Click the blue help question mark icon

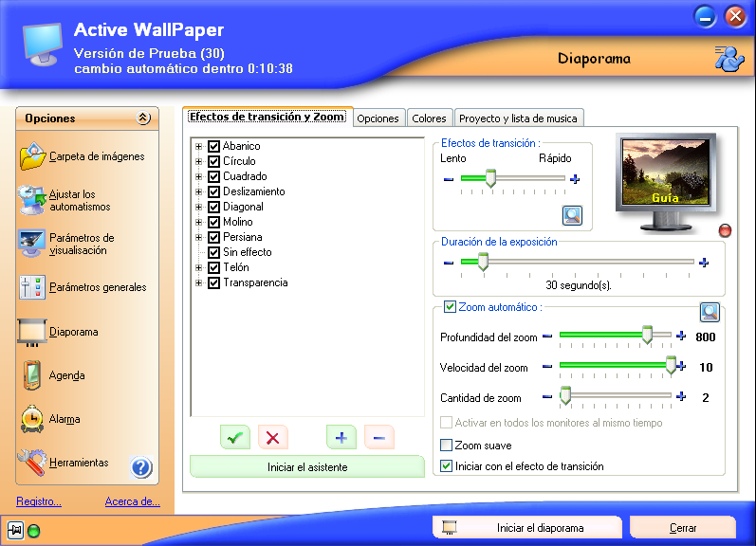(141, 467)
